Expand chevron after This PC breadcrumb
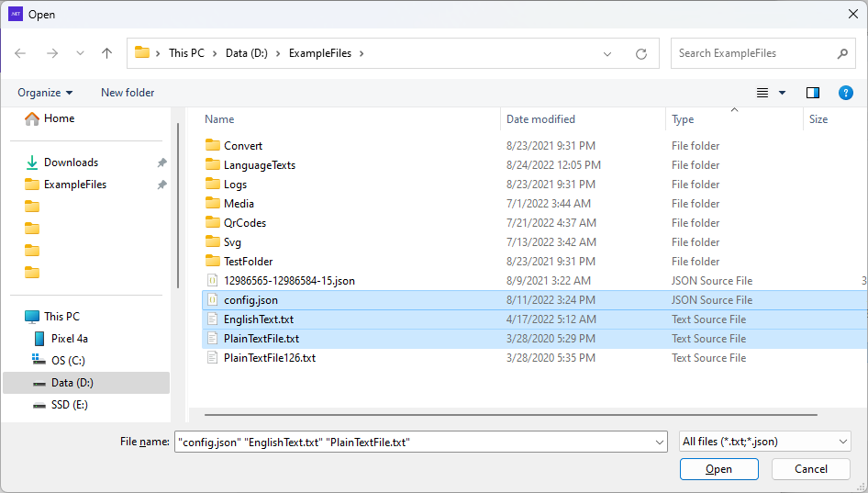This screenshot has height=493, width=868. coord(216,54)
